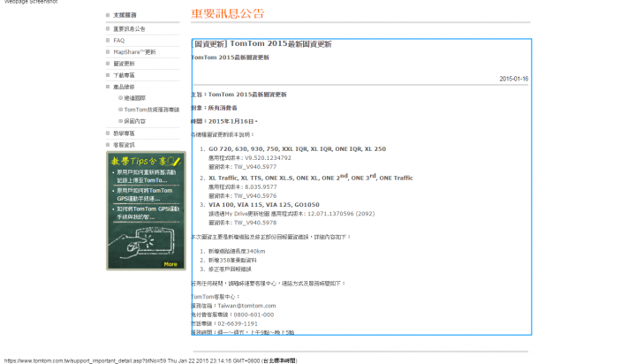Open the 維達國際 sub-item under 產品維修

point(134,98)
